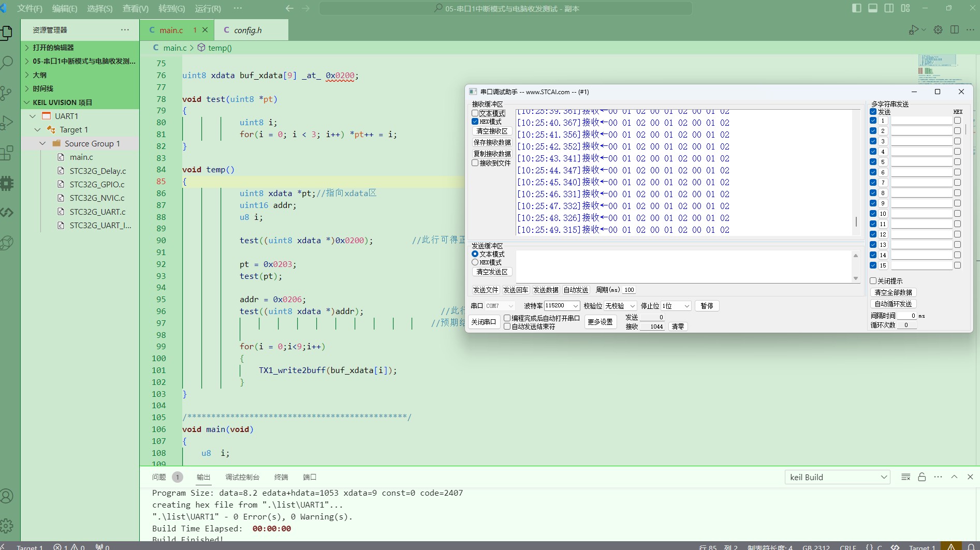Expand the 打开的编辑器 section
980x550 pixels.
tap(80, 48)
